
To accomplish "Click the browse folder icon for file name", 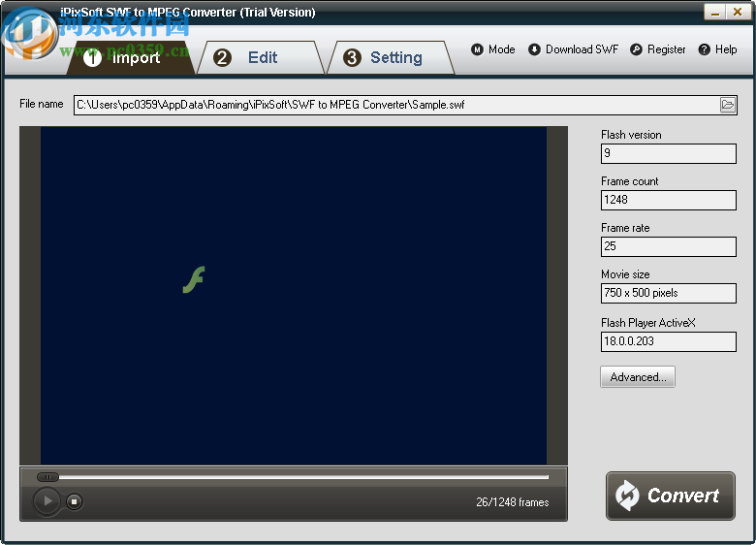I will (x=728, y=105).
